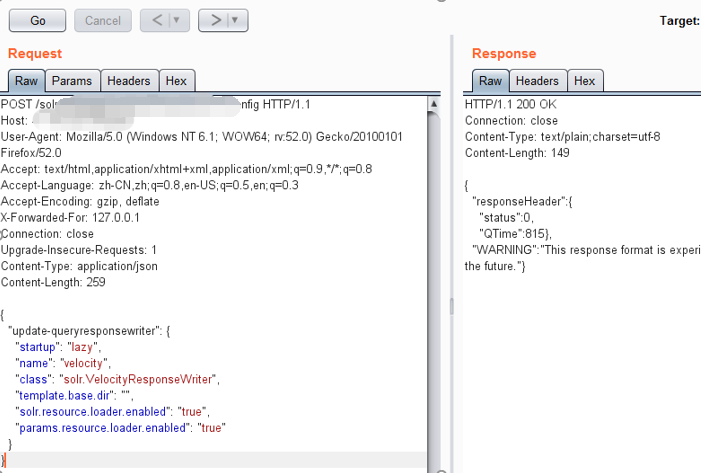This screenshot has height=473, width=701.
Task: Click the request pane vertical scrollbar thumb
Action: point(434,291)
